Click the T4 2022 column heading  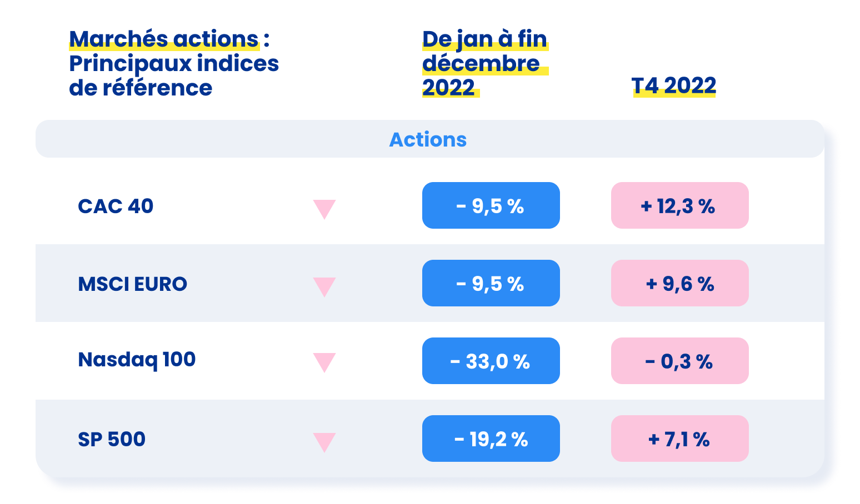(x=674, y=85)
